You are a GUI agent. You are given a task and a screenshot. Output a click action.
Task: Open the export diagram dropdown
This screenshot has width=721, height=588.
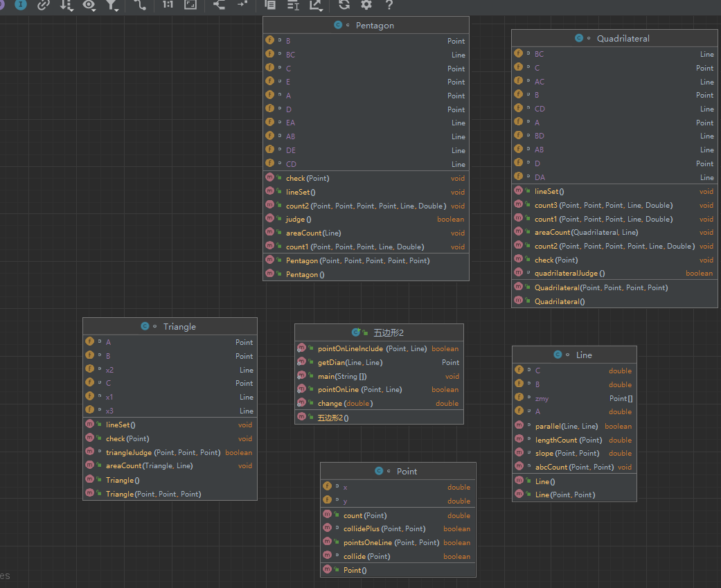coord(317,5)
